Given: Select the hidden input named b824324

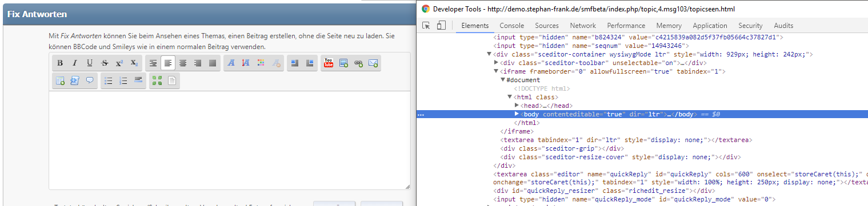Looking at the screenshot, I should click(x=638, y=37).
